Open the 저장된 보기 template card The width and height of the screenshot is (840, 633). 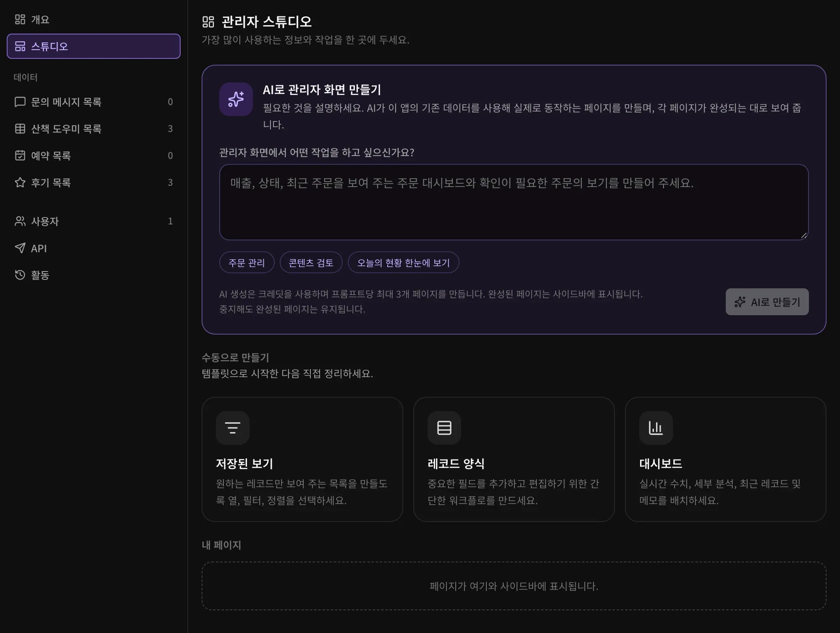tap(302, 459)
